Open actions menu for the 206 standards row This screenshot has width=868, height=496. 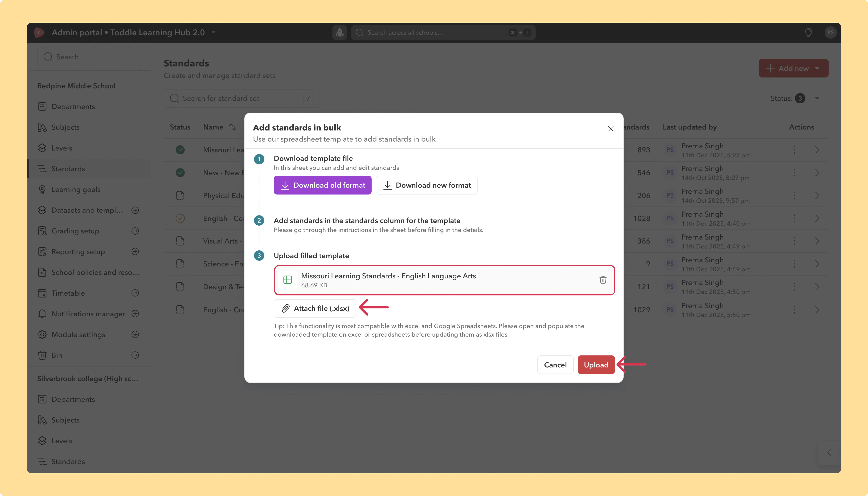coord(794,196)
